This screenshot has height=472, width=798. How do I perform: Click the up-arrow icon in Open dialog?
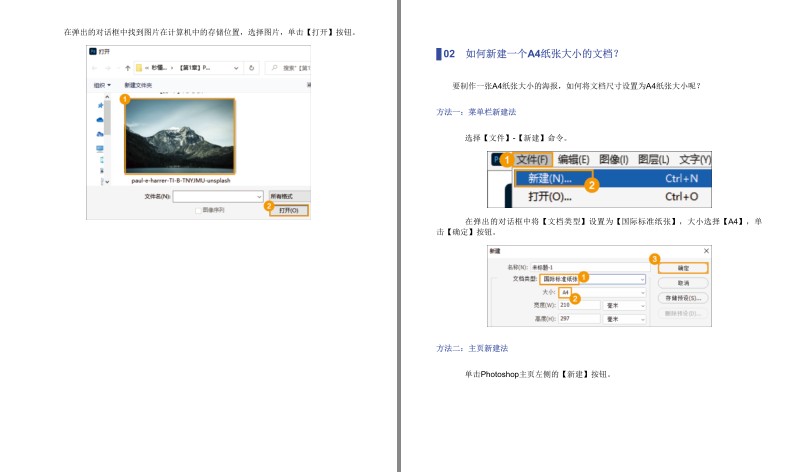tap(127, 68)
